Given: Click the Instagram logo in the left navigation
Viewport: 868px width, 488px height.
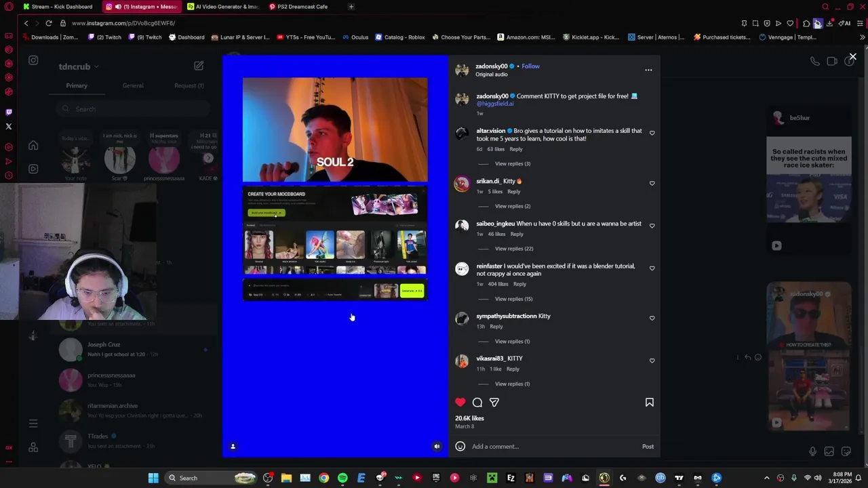Looking at the screenshot, I should tap(33, 60).
